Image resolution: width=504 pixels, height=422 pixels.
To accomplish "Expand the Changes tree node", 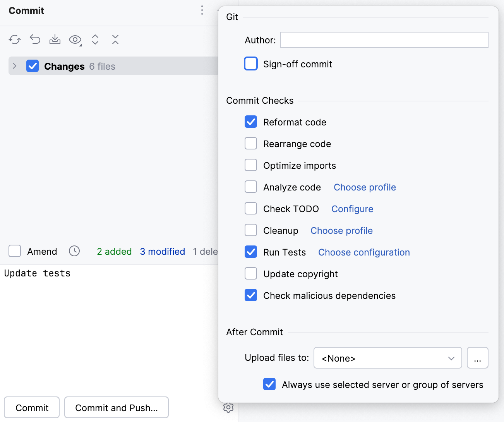I will click(15, 66).
